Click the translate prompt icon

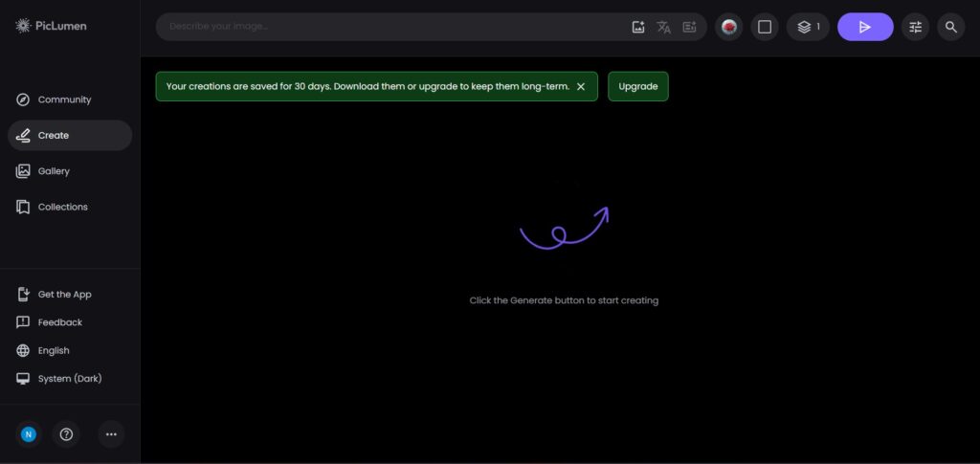[664, 27]
